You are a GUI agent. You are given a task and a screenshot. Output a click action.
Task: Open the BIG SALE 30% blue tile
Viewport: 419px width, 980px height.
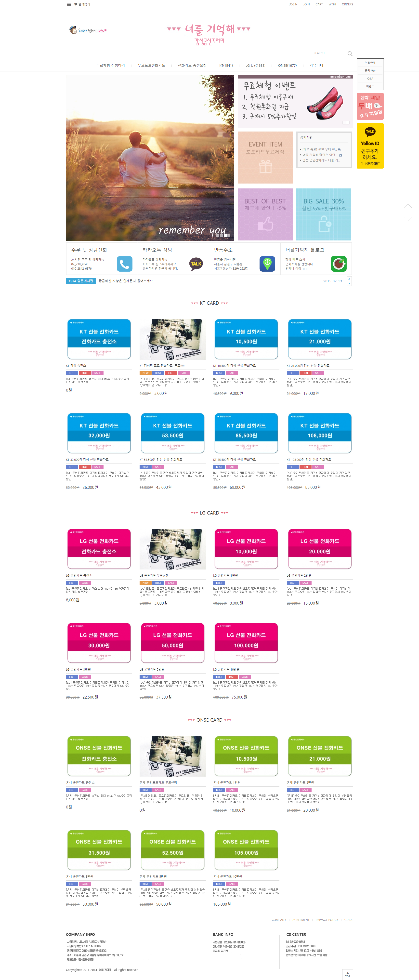[324, 214]
